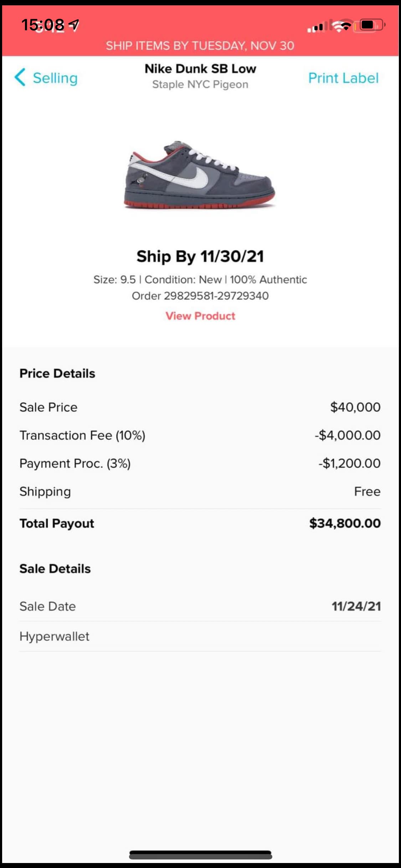Tap the ship-by Tuesday Nov 30 banner
This screenshot has height=868, width=401.
coord(200,46)
